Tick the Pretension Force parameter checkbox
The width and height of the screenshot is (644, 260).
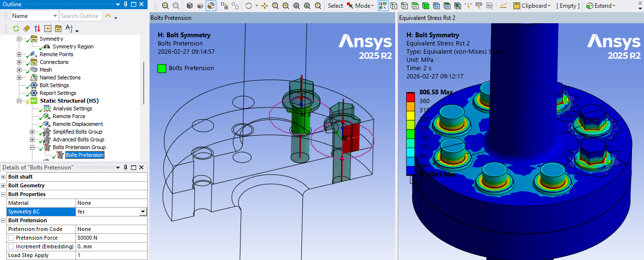point(11,238)
